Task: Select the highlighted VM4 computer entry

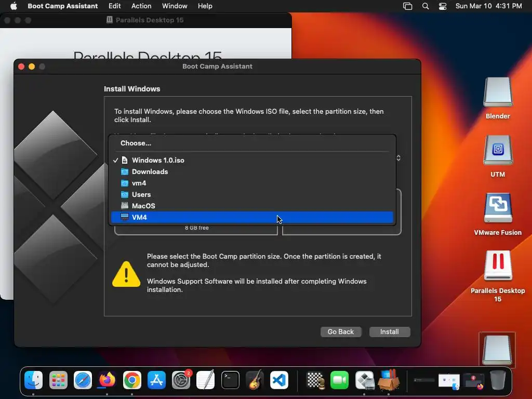Action: (x=252, y=217)
